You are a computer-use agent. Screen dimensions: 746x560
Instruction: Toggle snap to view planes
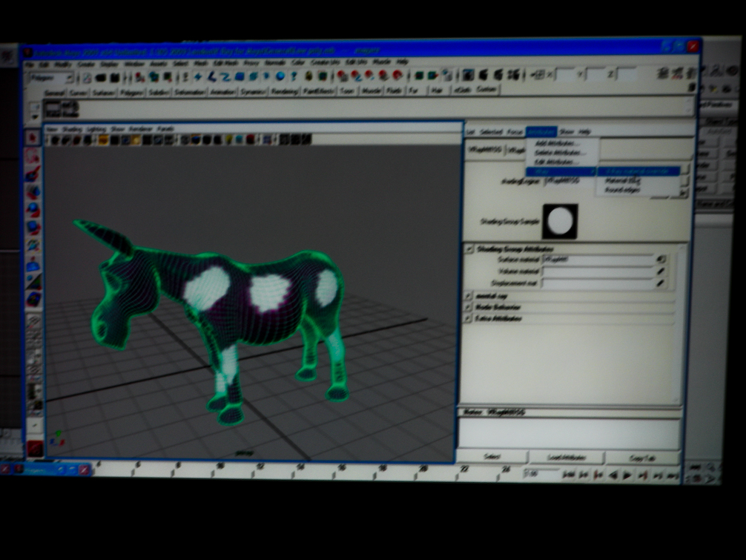383,76
